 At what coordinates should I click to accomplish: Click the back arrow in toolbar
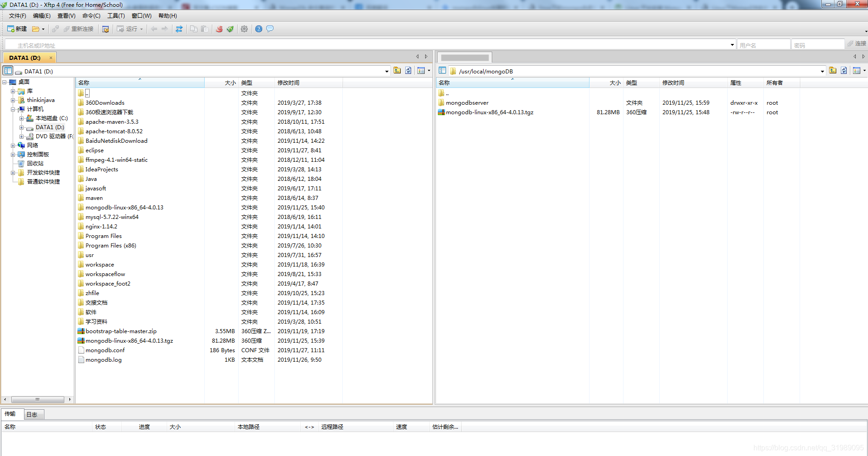[x=154, y=29]
